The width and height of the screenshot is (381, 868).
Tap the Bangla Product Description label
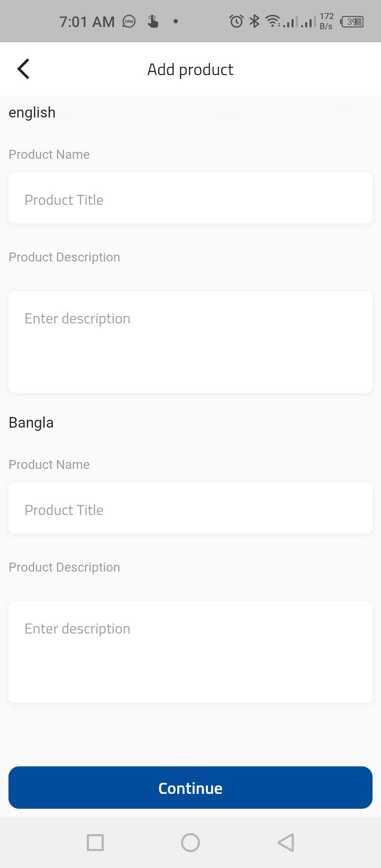point(65,567)
